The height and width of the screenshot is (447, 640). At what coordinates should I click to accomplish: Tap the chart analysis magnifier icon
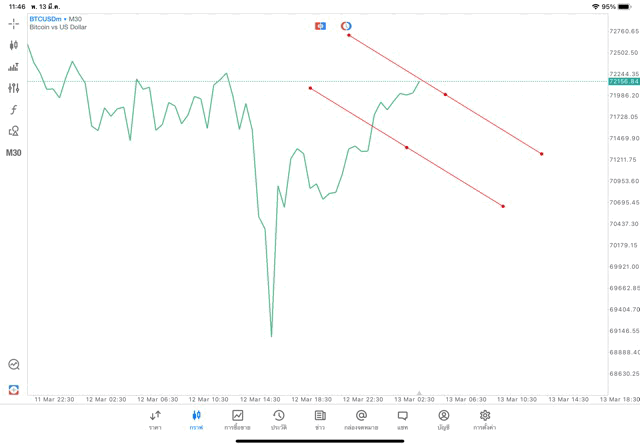pyautogui.click(x=14, y=364)
